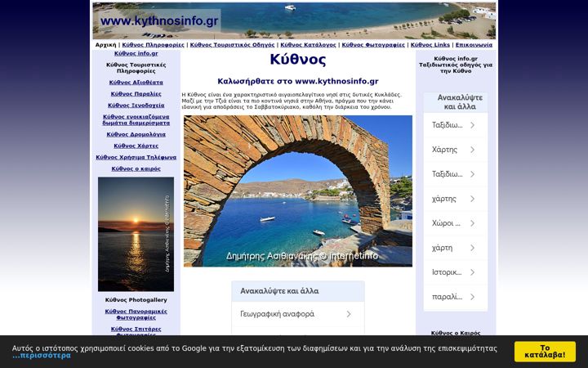Click the large Κύθνος page title

pyautogui.click(x=298, y=60)
